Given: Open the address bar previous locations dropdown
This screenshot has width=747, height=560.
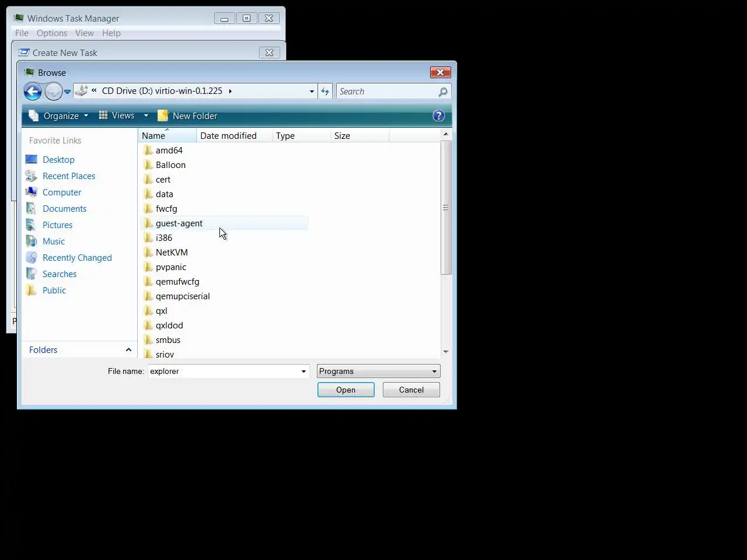Looking at the screenshot, I should [312, 91].
